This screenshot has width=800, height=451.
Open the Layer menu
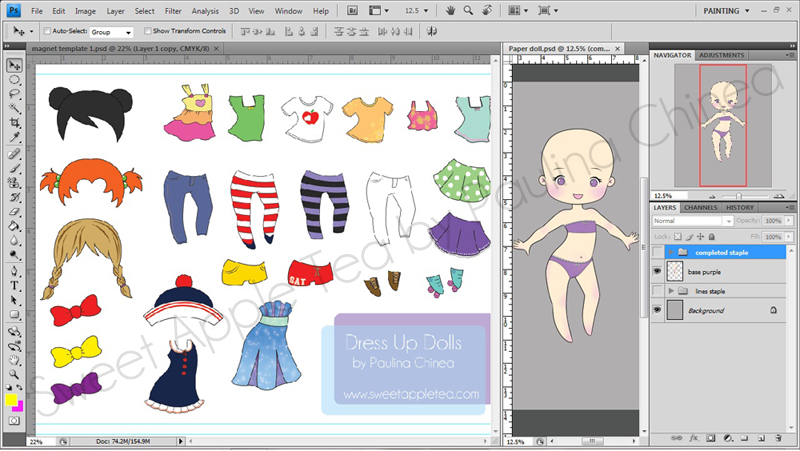(x=115, y=11)
